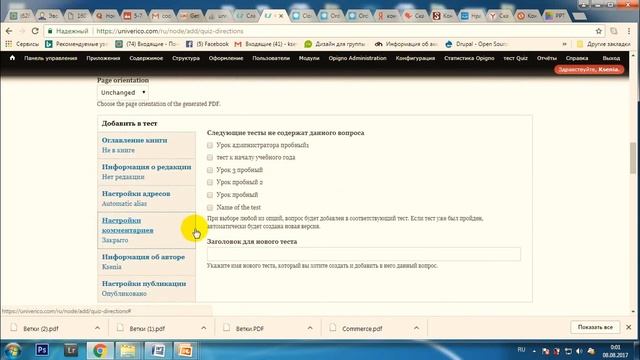Open тест Quiz menu item
Image resolution: width=640 pixels, height=360 pixels.
(x=516, y=58)
